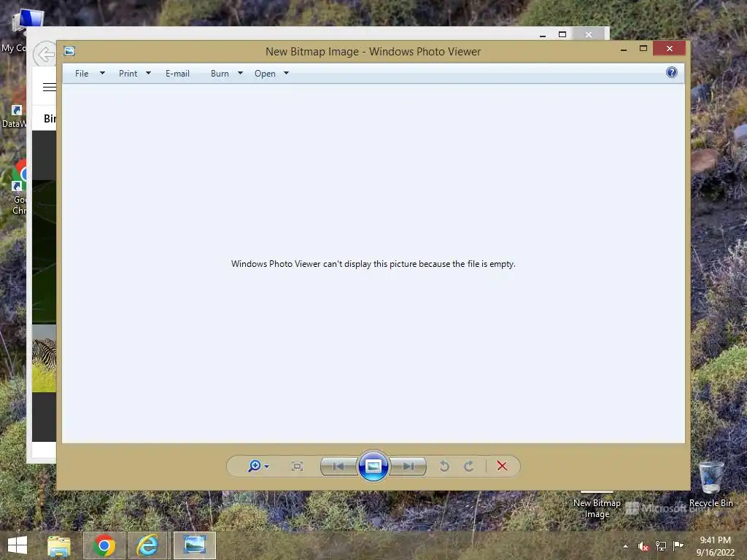Rotate the picture counterclockwise
747x560 pixels.
click(x=444, y=466)
